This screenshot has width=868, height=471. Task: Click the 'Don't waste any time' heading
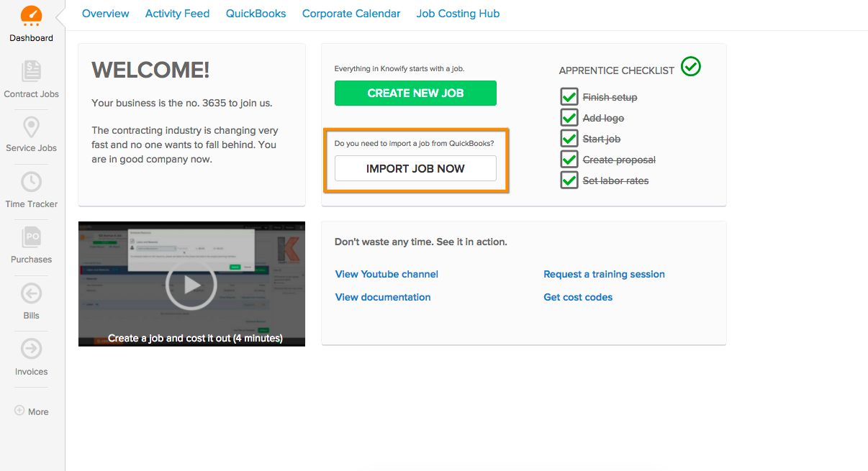tap(421, 242)
